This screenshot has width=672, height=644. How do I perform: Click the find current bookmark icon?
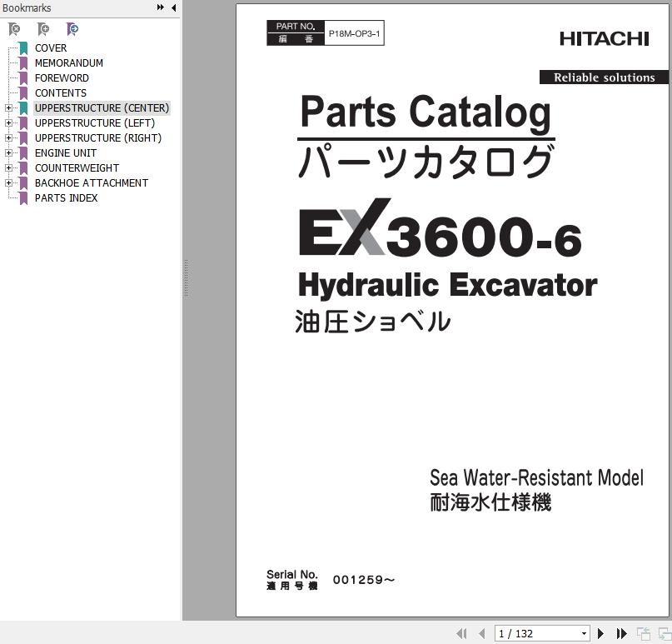[72, 29]
